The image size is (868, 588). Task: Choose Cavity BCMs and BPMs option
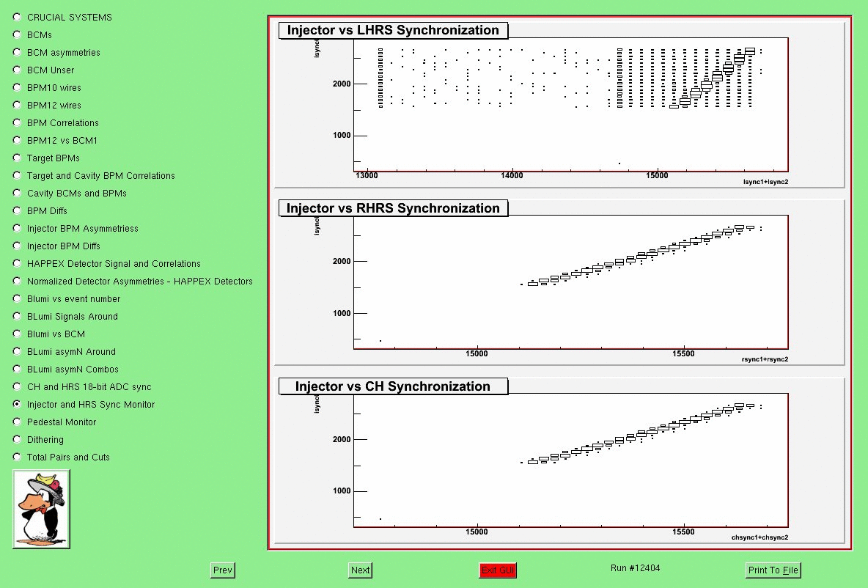tap(17, 194)
